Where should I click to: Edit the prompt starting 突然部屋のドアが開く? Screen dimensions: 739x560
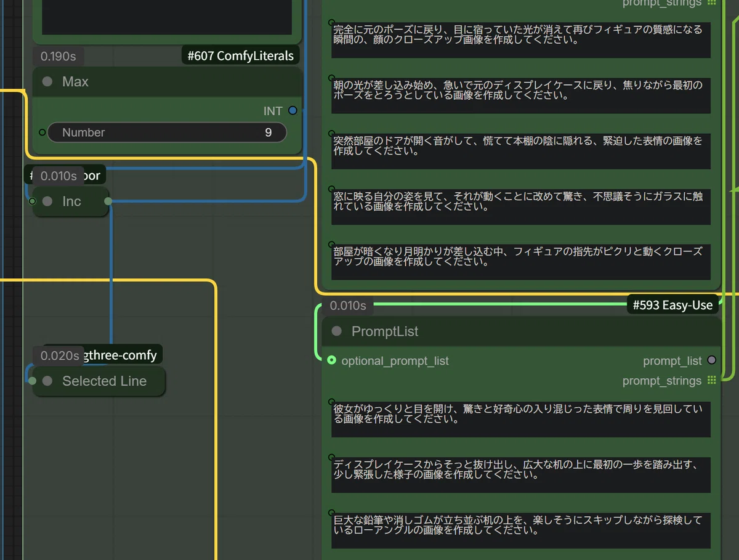pos(521,151)
